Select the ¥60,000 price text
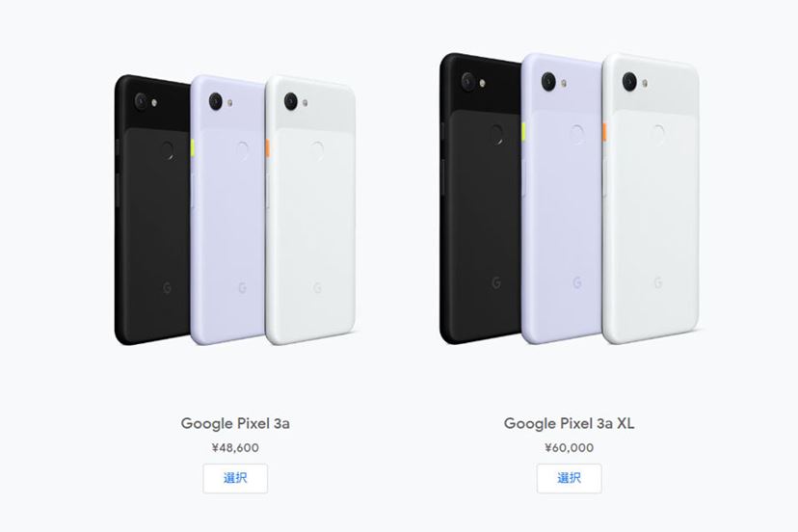This screenshot has height=532, width=798. click(569, 447)
